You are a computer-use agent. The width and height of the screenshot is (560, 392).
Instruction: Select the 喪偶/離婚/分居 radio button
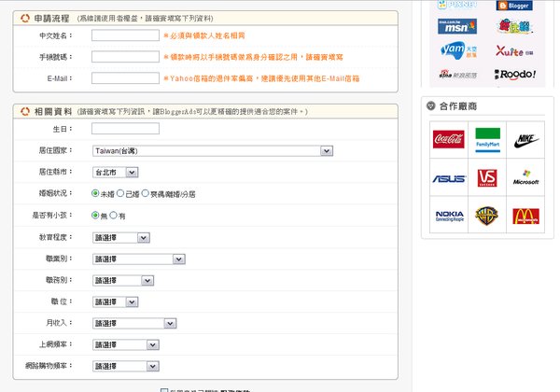click(145, 193)
